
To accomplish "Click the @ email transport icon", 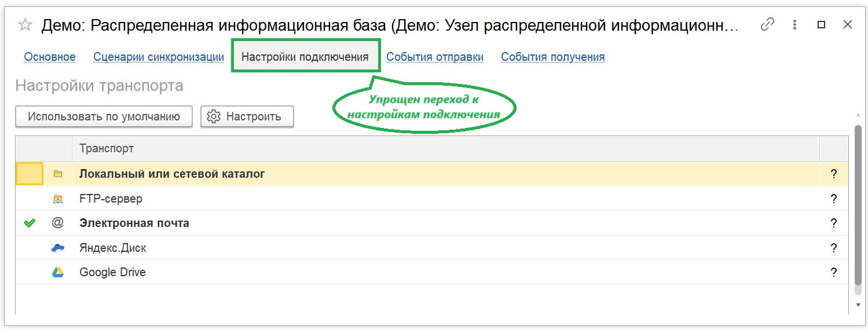I will (x=57, y=223).
